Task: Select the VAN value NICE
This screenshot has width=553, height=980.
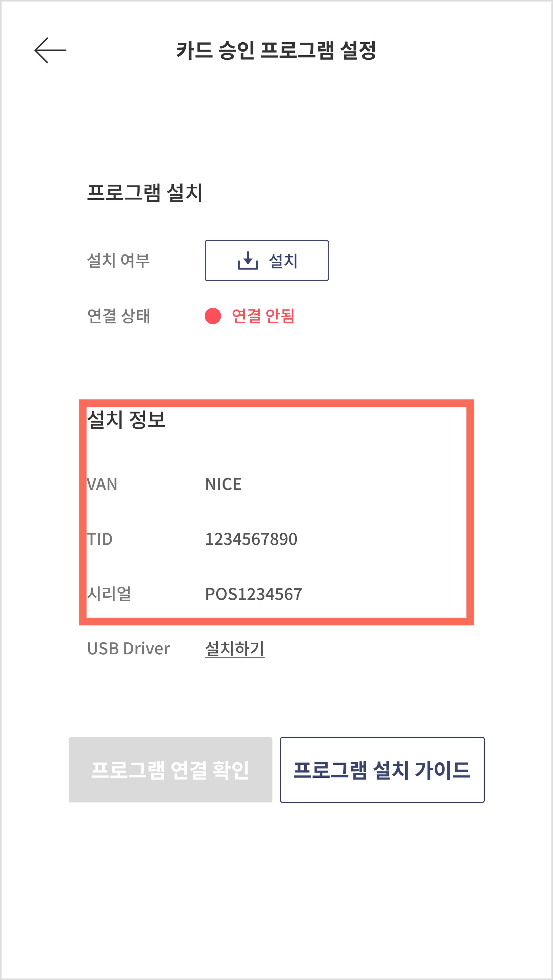Action: [x=223, y=484]
